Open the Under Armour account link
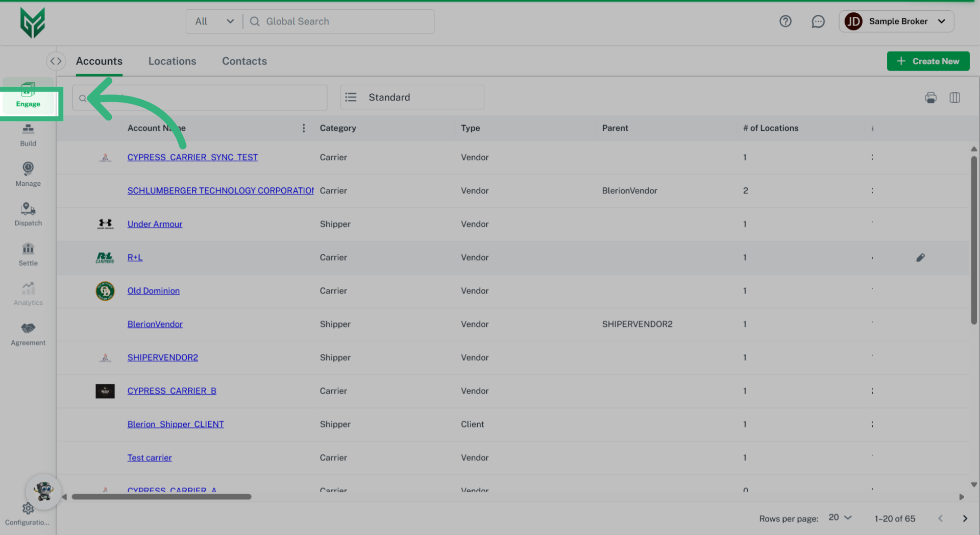The height and width of the screenshot is (535, 980). coord(155,224)
